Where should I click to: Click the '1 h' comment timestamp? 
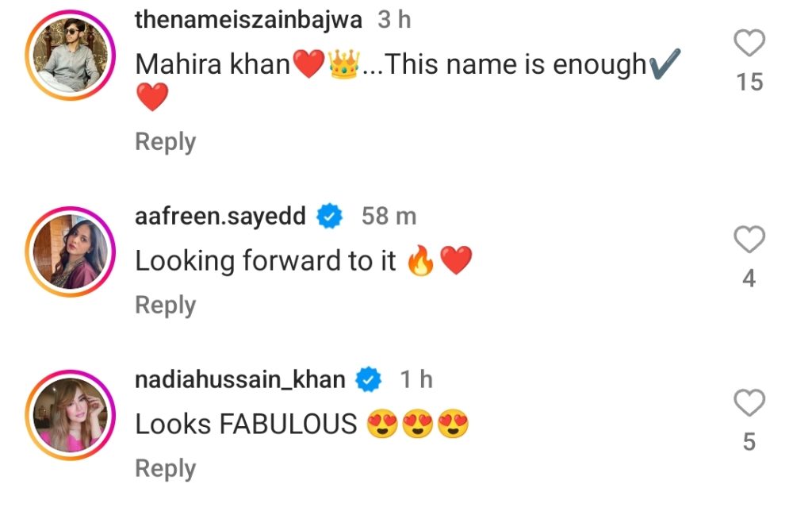click(x=416, y=380)
